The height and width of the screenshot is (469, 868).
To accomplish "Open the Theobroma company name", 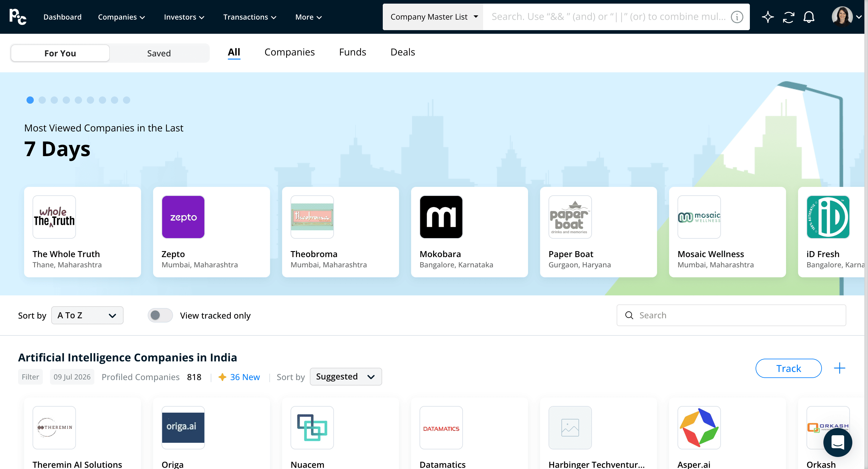I will (314, 254).
